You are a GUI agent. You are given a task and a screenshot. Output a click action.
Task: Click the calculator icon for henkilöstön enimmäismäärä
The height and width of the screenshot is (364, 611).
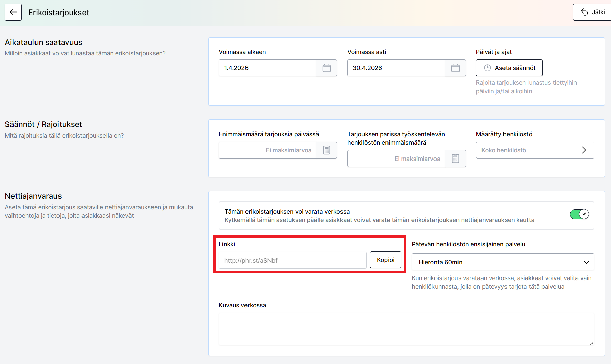(x=455, y=158)
